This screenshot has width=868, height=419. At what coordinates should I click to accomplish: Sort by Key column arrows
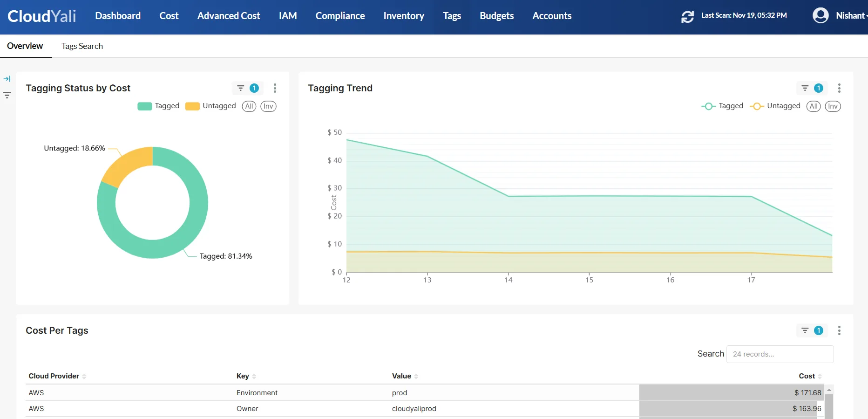pos(254,377)
